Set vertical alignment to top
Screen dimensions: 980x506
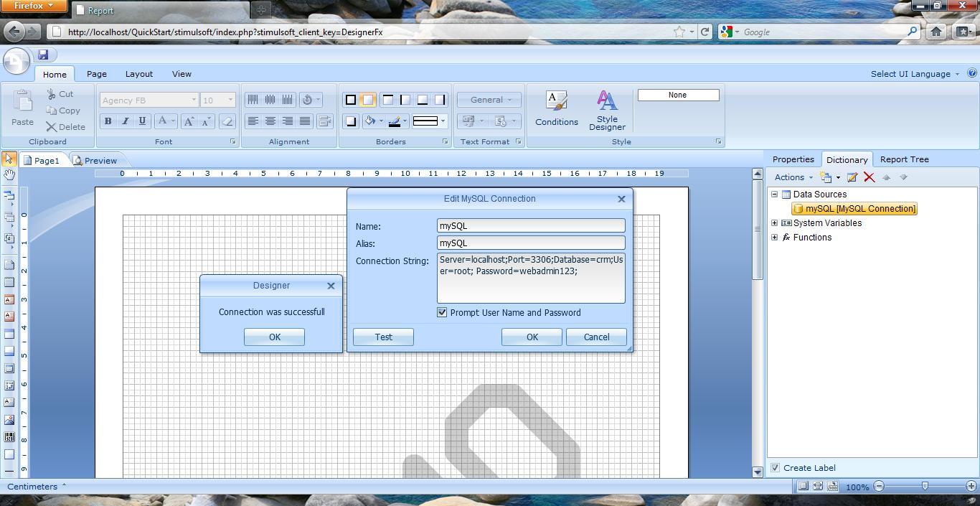click(253, 100)
